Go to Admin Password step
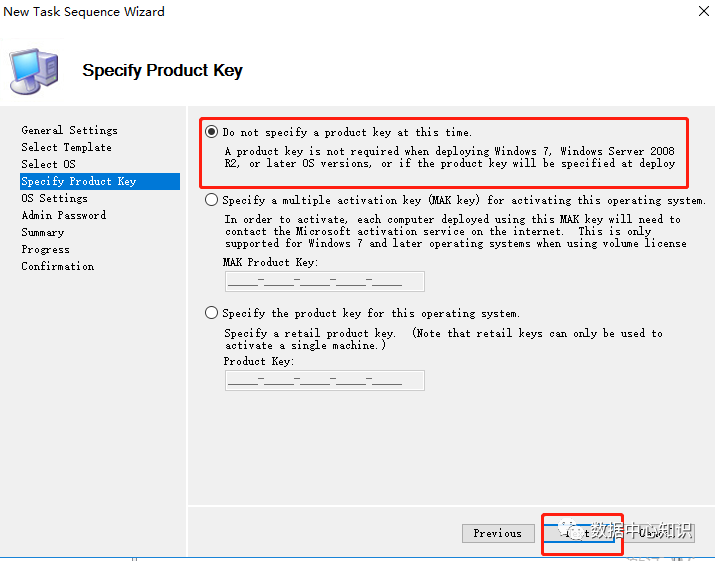This screenshot has height=561, width=715. point(63,215)
